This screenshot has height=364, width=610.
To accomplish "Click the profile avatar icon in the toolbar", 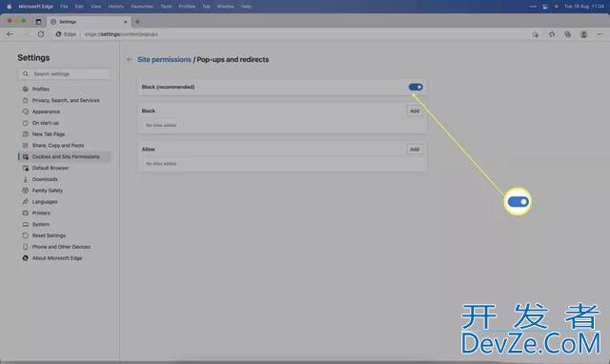I will (x=583, y=34).
